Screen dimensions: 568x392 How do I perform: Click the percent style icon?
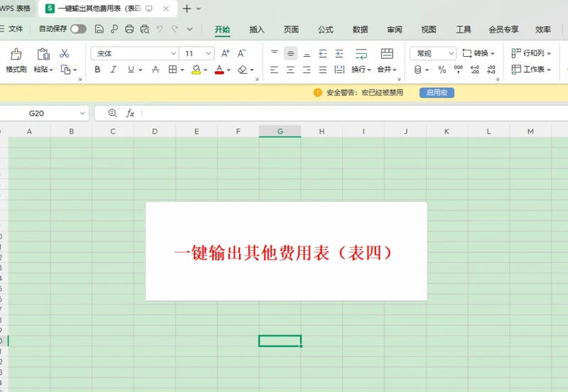pyautogui.click(x=442, y=70)
